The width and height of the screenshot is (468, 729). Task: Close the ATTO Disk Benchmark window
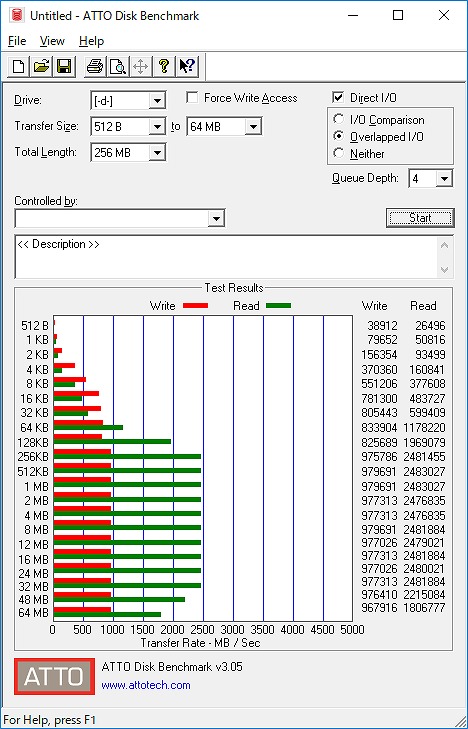(444, 15)
